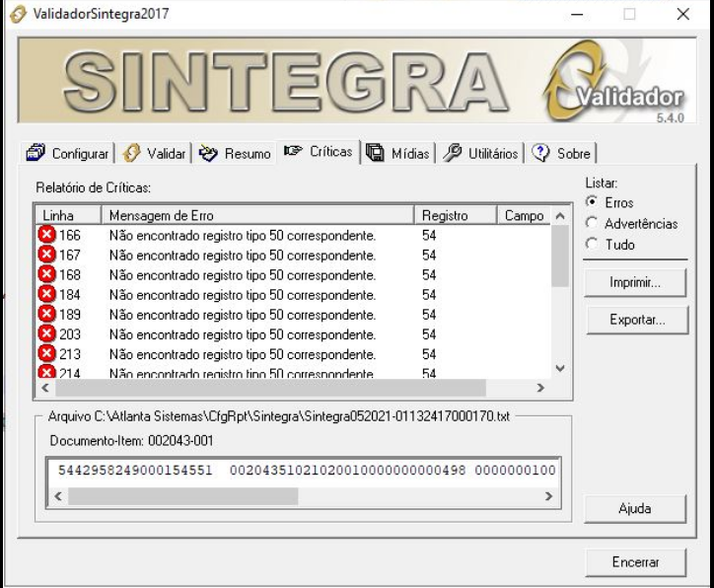Click the critiques list vertical scrollbar thumb
The image size is (714, 588).
point(560,256)
